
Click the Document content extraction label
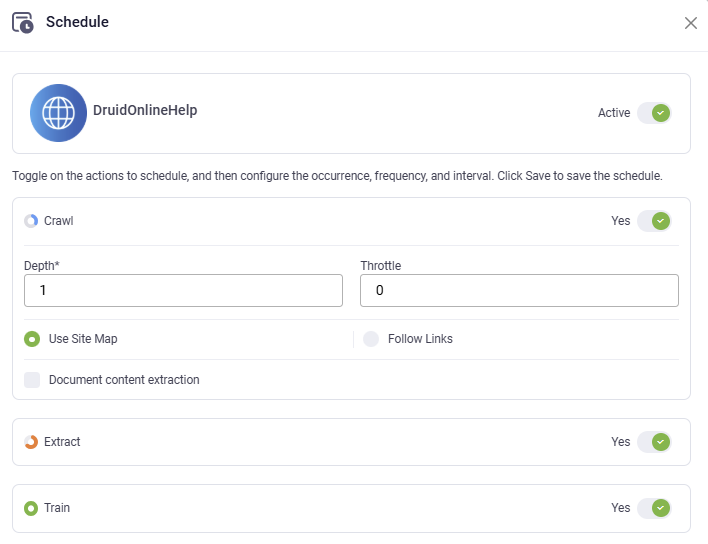click(x=124, y=380)
